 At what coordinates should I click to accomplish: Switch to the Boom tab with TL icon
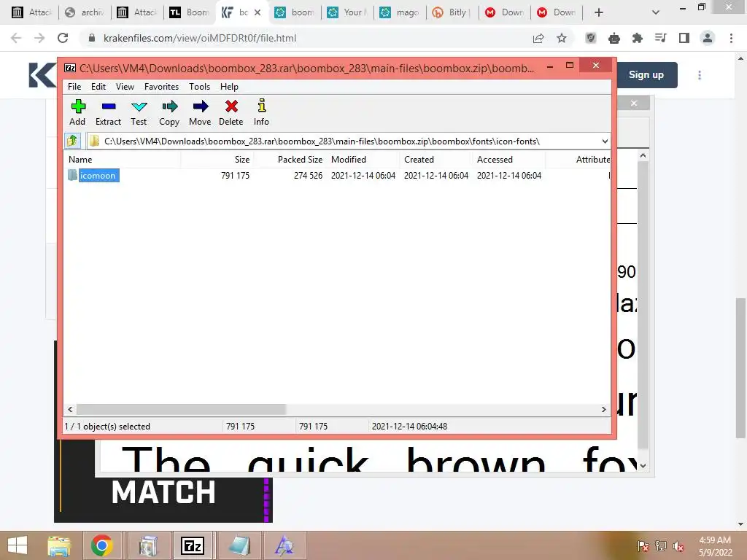(190, 12)
